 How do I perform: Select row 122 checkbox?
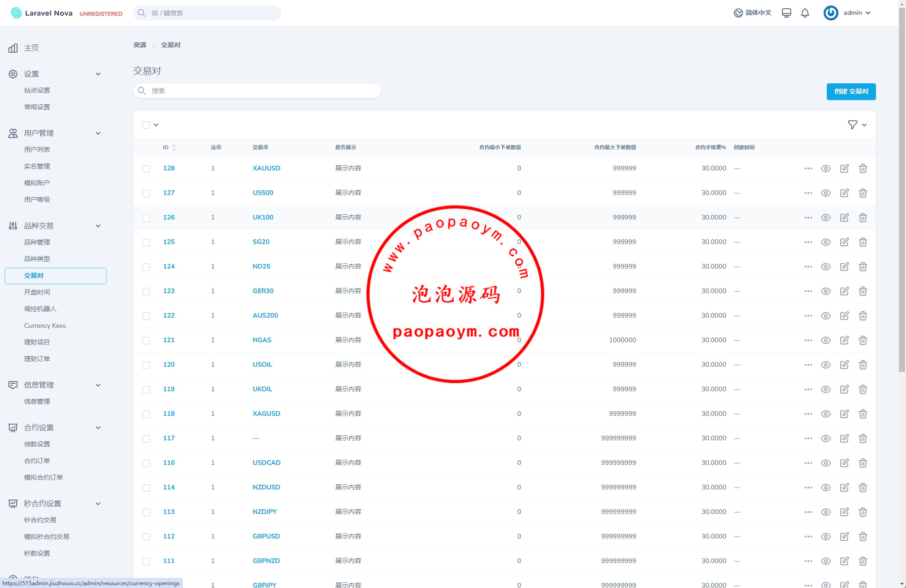146,316
